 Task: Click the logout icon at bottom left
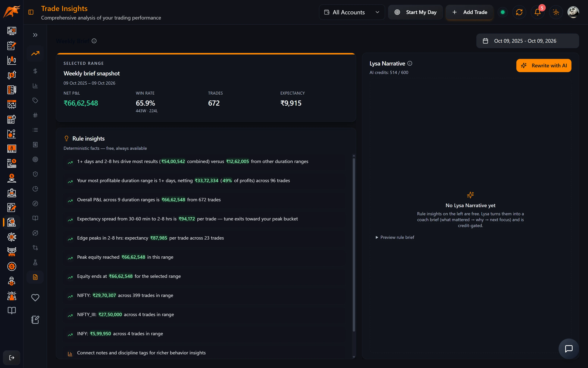(x=12, y=358)
